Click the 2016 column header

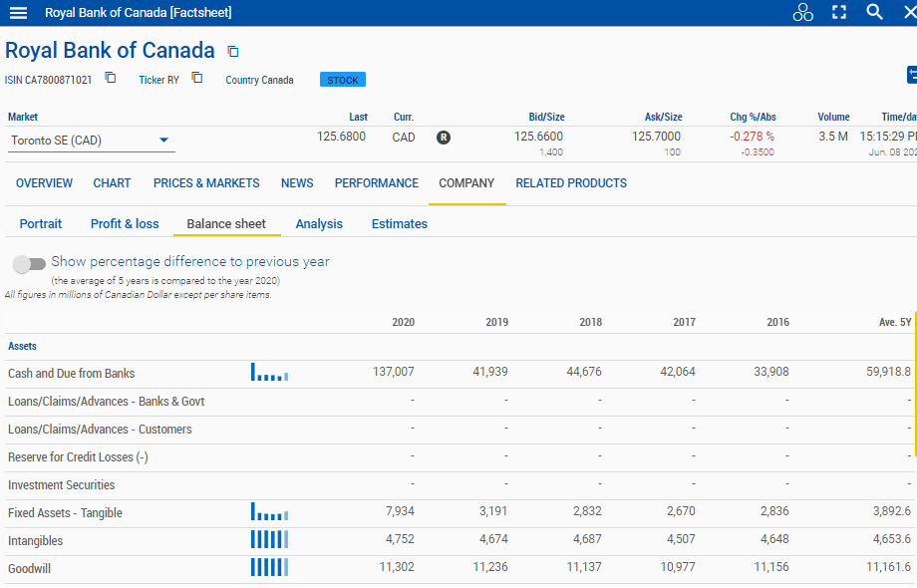click(777, 322)
